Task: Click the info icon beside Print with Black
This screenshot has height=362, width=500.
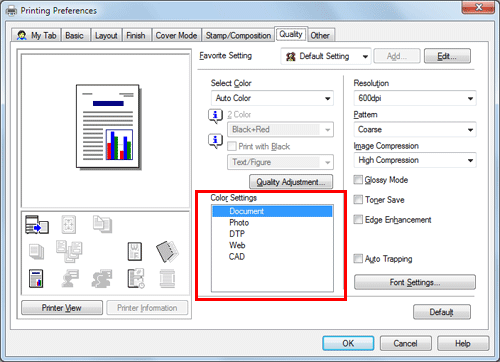Action: coord(215,141)
